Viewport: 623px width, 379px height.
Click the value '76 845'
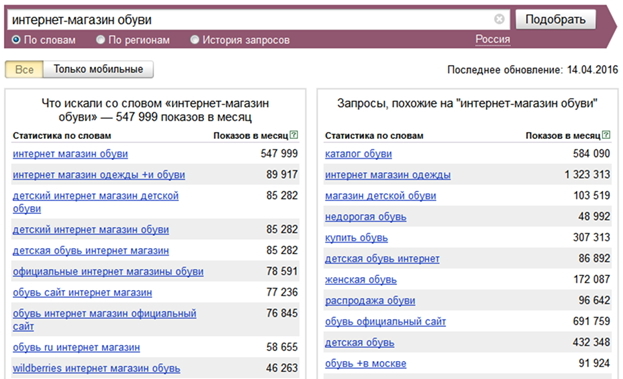click(282, 313)
